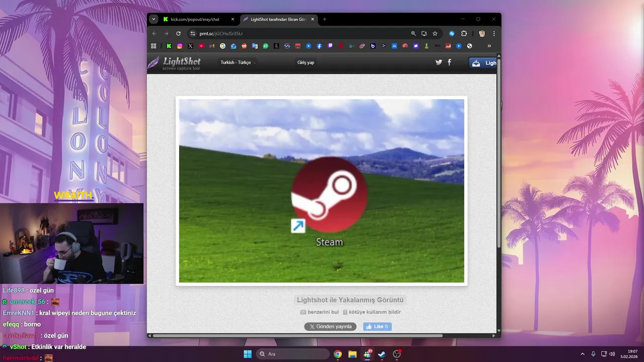644x362 pixels.
Task: Click the Facebook Like button
Action: [377, 326]
